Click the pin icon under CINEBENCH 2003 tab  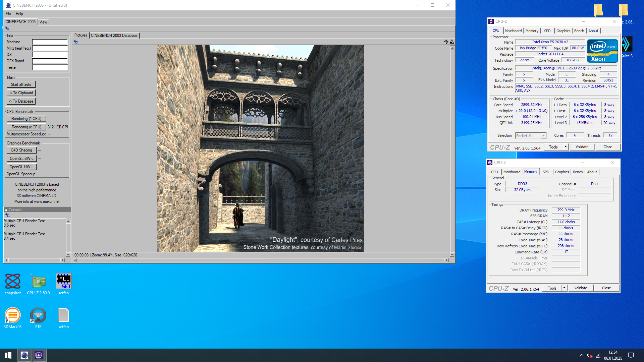click(7, 28)
